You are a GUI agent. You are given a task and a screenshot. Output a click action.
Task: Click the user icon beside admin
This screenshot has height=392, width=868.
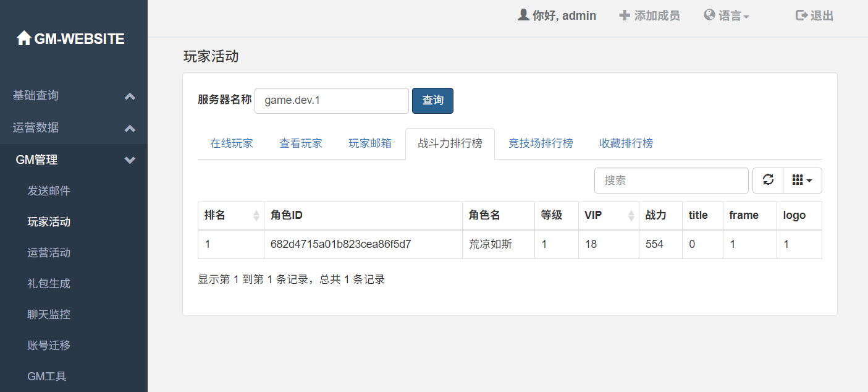point(523,15)
